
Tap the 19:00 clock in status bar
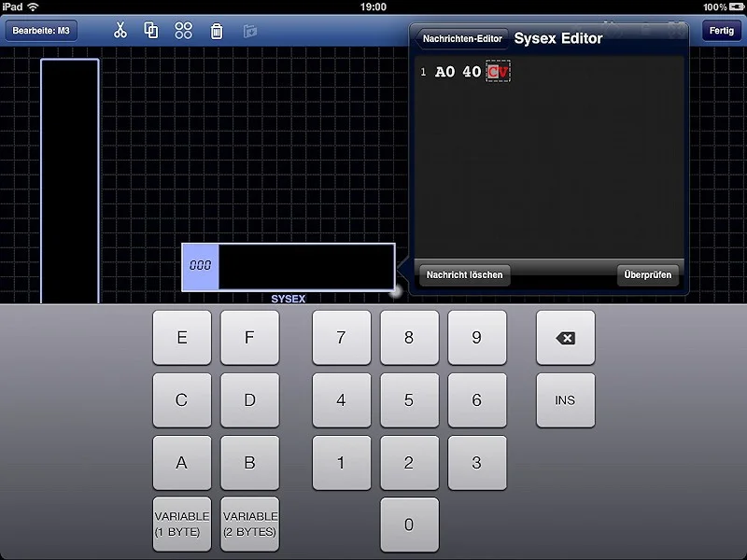[373, 7]
